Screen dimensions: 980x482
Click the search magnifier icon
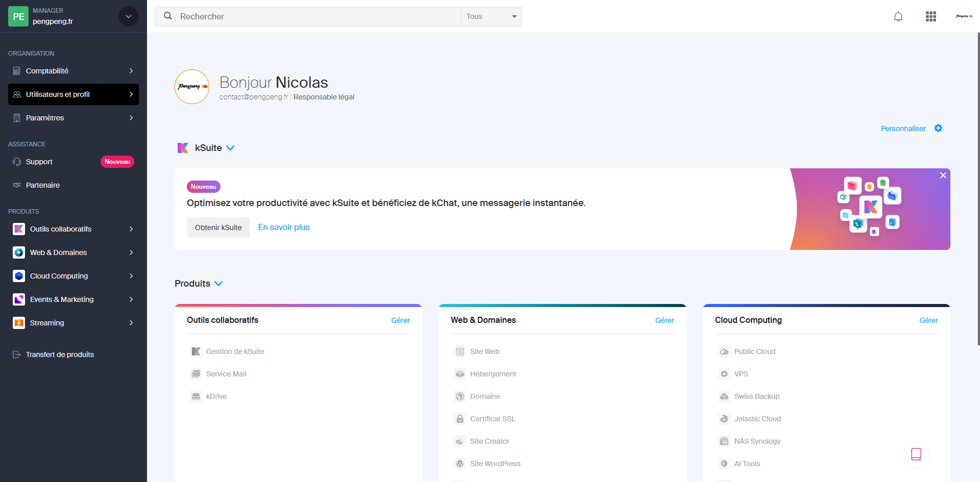[x=167, y=16]
